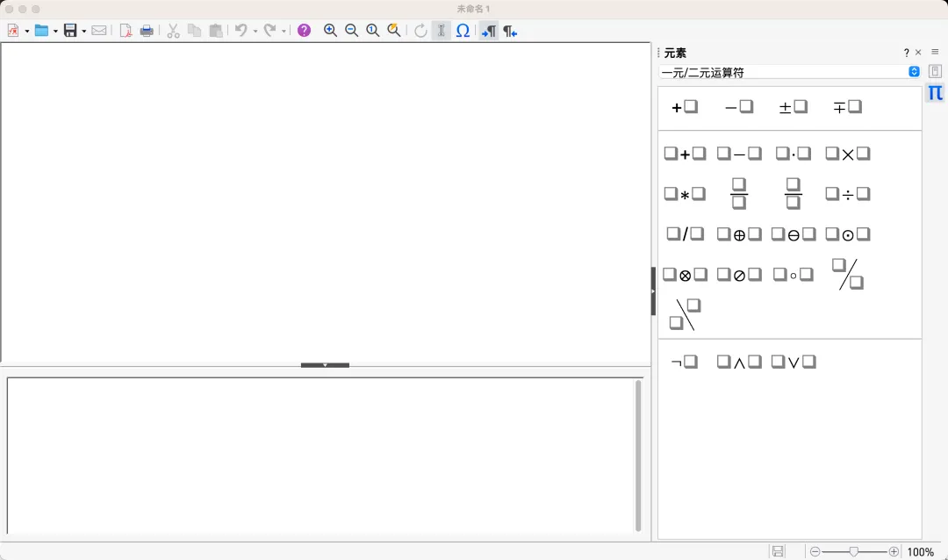Viewport: 948px width, 560px height.
Task: Zoom in with the plus magnifier
Action: (x=330, y=30)
